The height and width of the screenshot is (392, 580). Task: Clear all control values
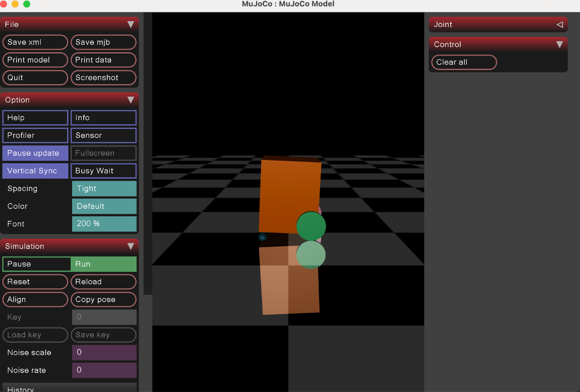[464, 62]
